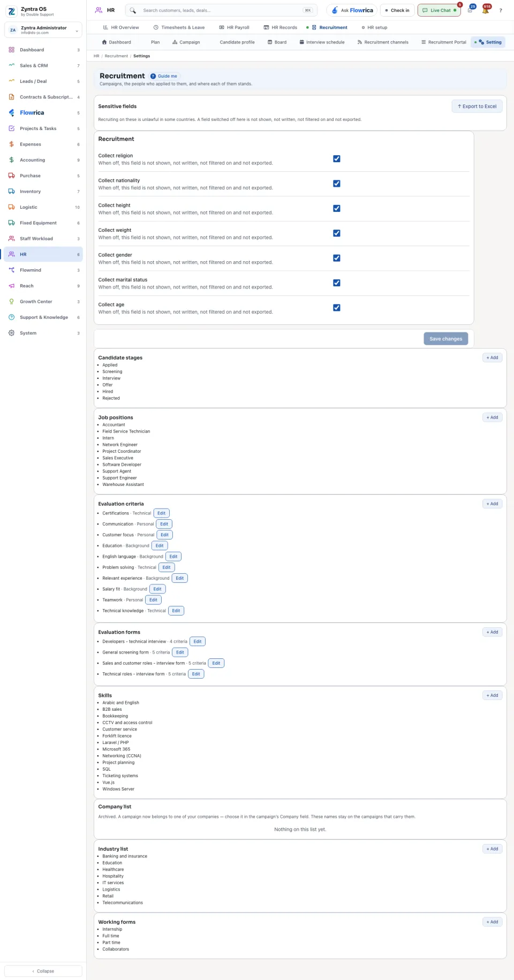The height and width of the screenshot is (980, 514).
Task: Edit the General screening form
Action: coord(180,652)
